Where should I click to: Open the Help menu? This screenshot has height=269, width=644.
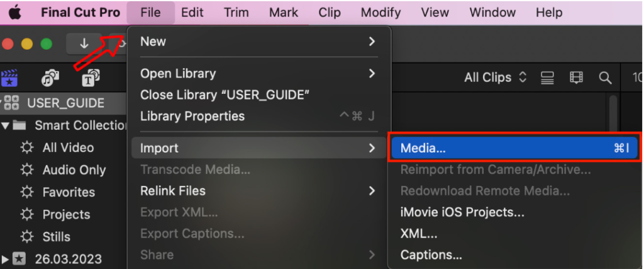(x=548, y=13)
